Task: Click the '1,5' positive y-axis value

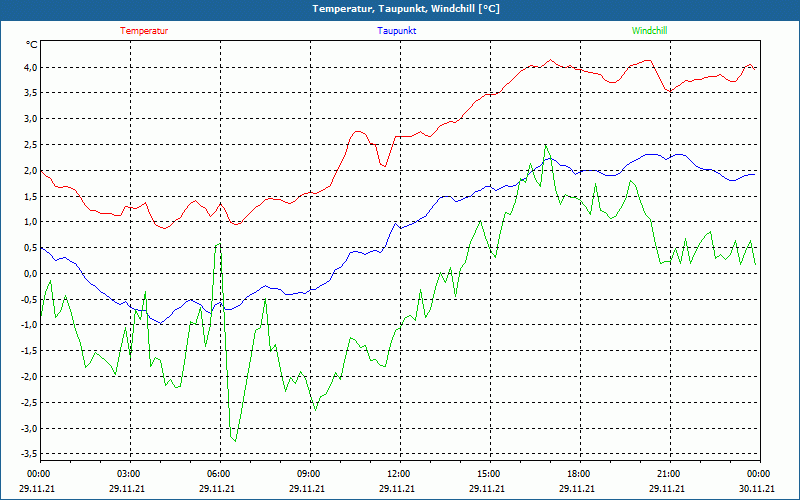Action: click(31, 196)
